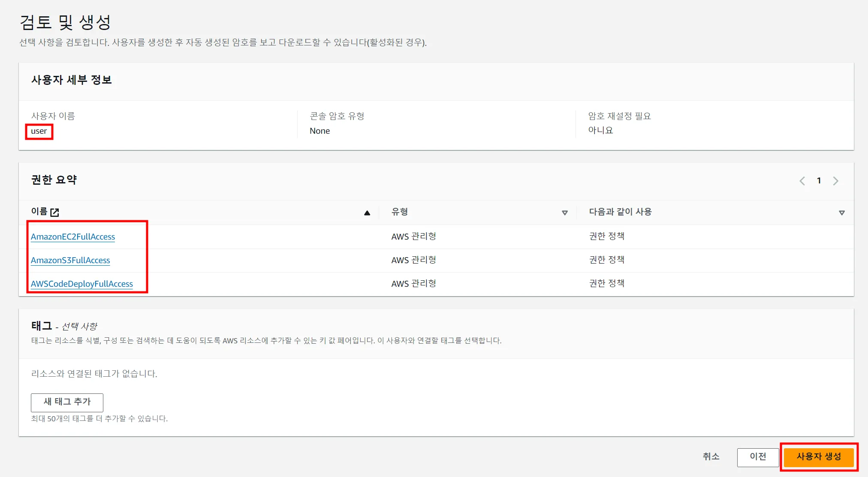Go back with the 이전 button
Image resolution: width=868 pixels, height=477 pixels.
758,457
